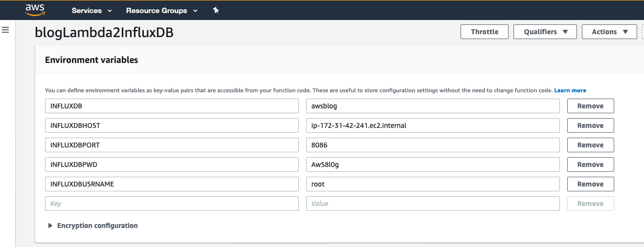The height and width of the screenshot is (247, 644).
Task: Click the empty Key input field
Action: point(171,204)
